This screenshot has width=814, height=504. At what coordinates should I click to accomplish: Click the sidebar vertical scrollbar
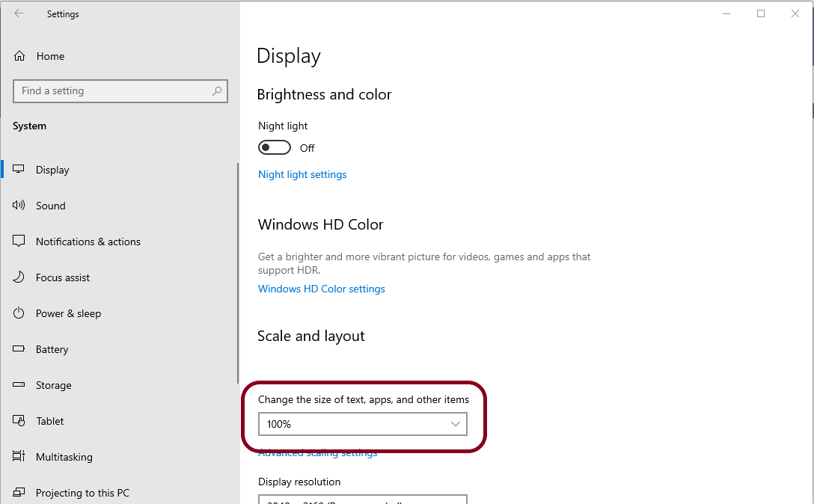238,272
